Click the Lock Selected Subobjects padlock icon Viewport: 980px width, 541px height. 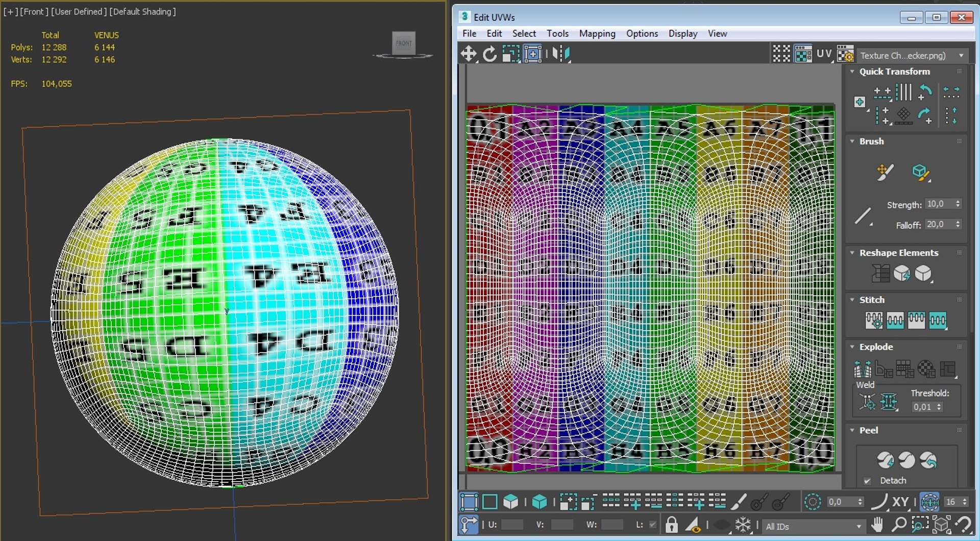pyautogui.click(x=672, y=525)
